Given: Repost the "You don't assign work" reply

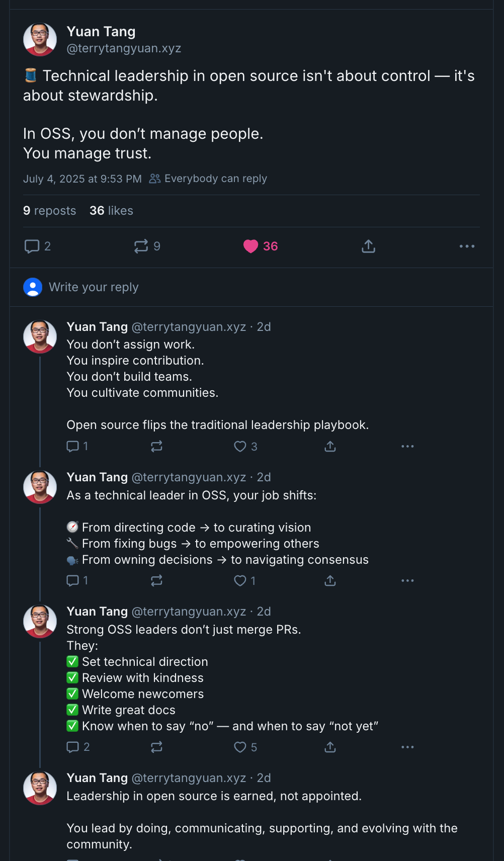Looking at the screenshot, I should coord(156,446).
